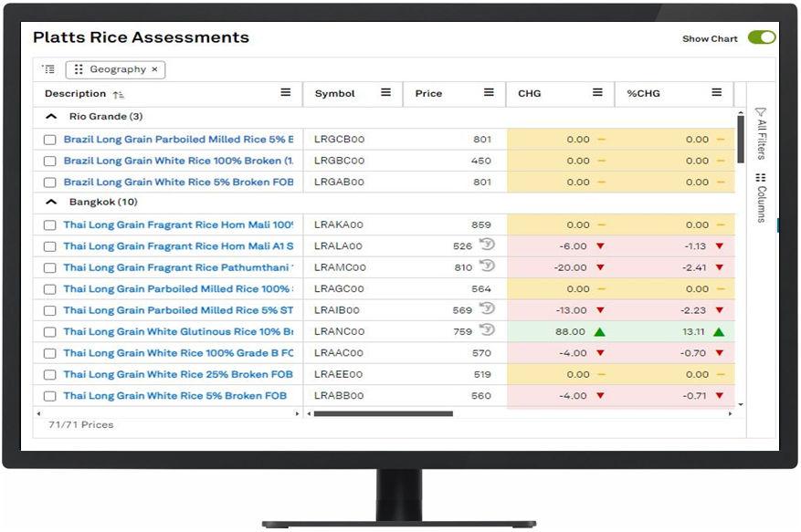
Task: Open the Symbol column menu
Action: [x=385, y=92]
